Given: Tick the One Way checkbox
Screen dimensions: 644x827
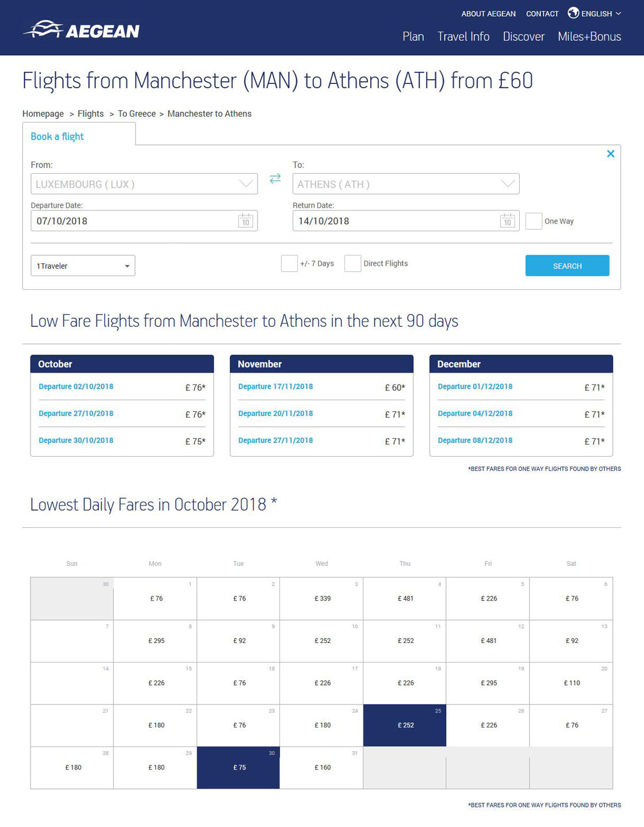Looking at the screenshot, I should pos(534,221).
